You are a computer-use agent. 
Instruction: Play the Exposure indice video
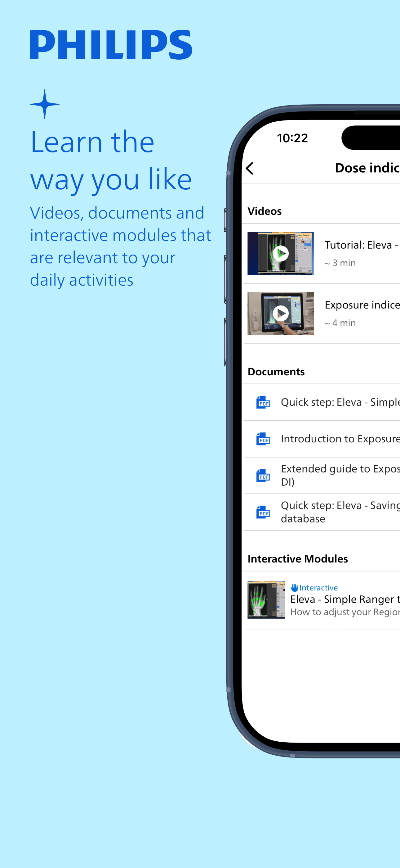coord(281,313)
